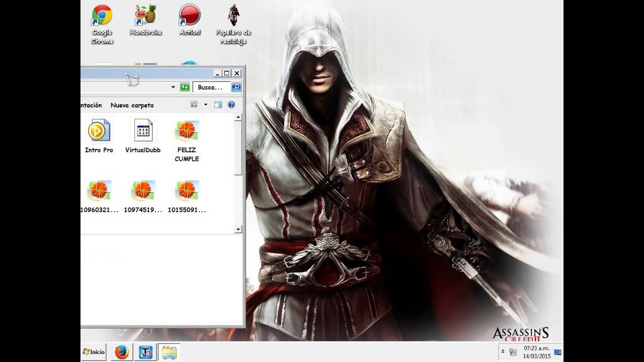Open the view options dropdown arrow
The height and width of the screenshot is (362, 644).
pos(205,105)
